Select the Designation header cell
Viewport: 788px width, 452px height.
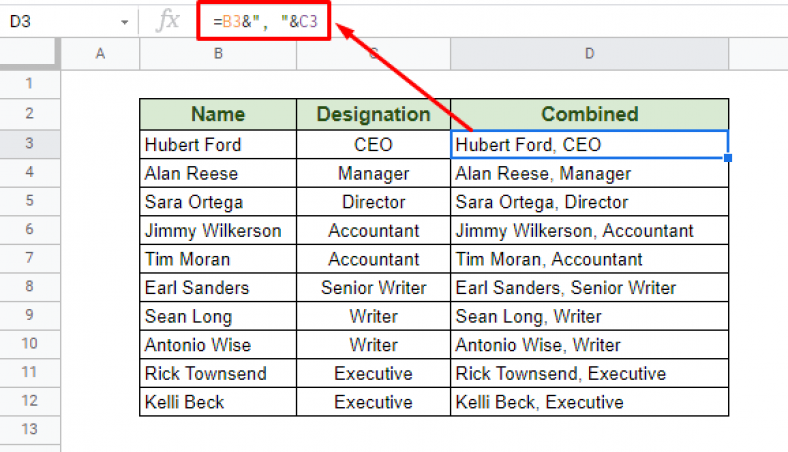(x=373, y=115)
